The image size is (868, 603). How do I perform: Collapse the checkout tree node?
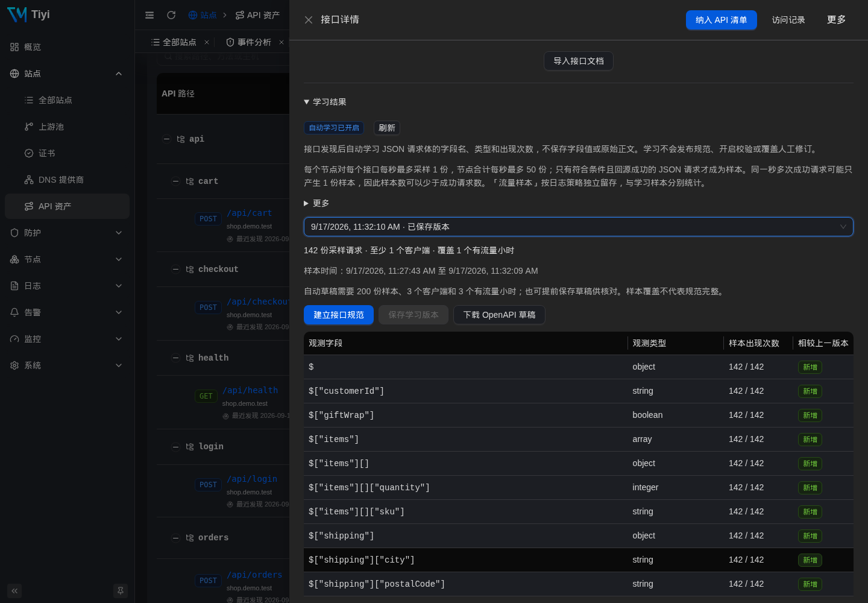pyautogui.click(x=176, y=269)
